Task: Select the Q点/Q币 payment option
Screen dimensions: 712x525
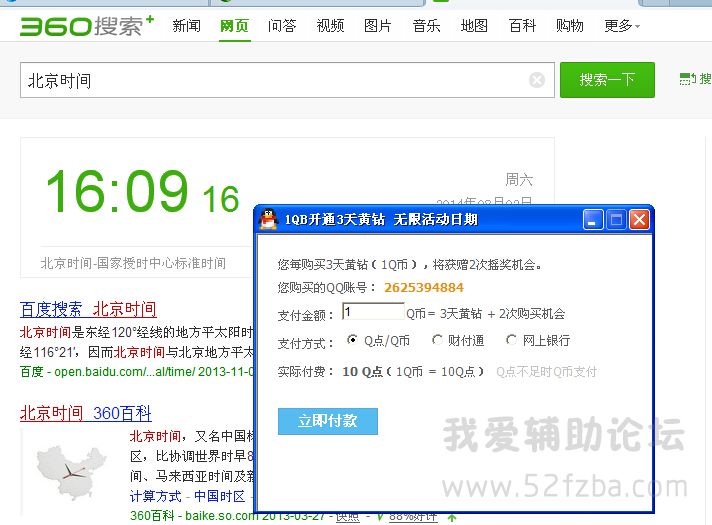Action: tap(352, 340)
